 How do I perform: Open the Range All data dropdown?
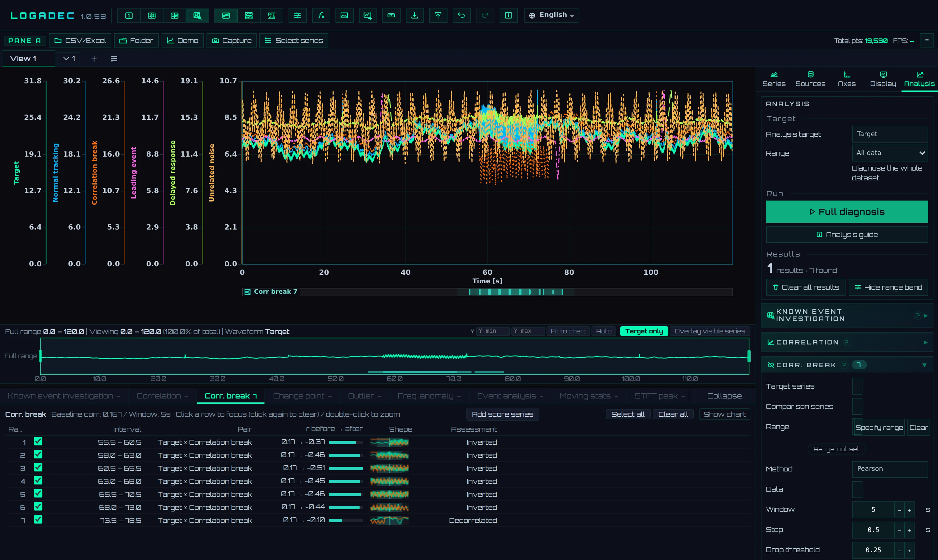pos(890,153)
